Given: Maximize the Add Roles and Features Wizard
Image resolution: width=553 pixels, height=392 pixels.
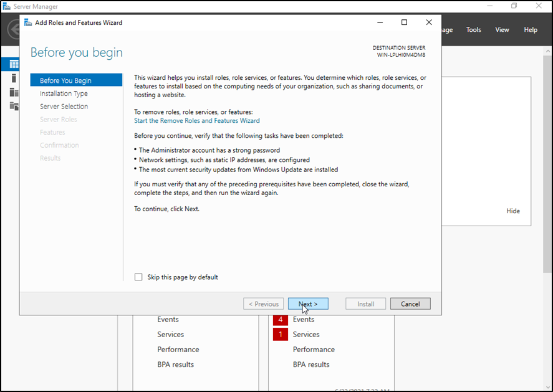Looking at the screenshot, I should pyautogui.click(x=404, y=22).
